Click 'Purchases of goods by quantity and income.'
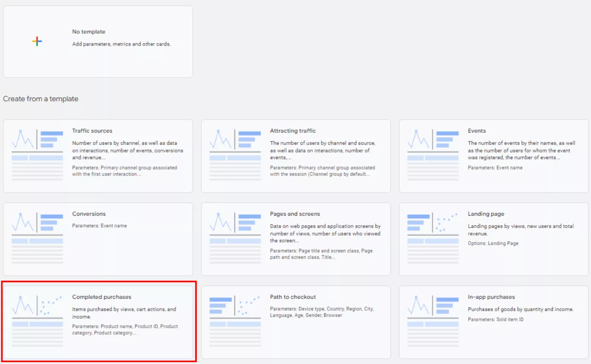This screenshot has height=364, width=591. 521,309
